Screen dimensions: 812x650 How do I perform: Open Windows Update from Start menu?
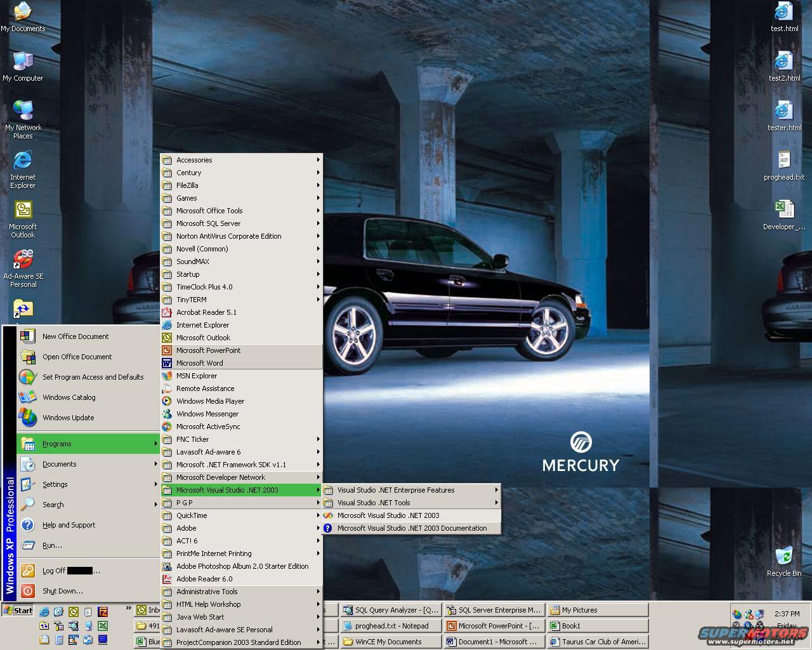tap(68, 418)
